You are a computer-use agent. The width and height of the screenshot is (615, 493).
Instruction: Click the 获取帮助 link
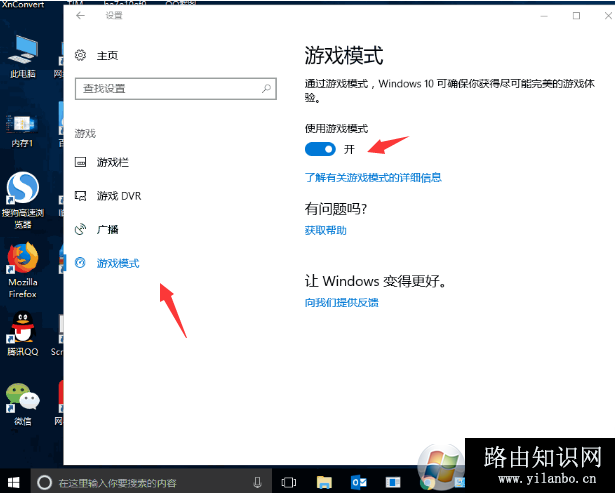click(x=326, y=230)
